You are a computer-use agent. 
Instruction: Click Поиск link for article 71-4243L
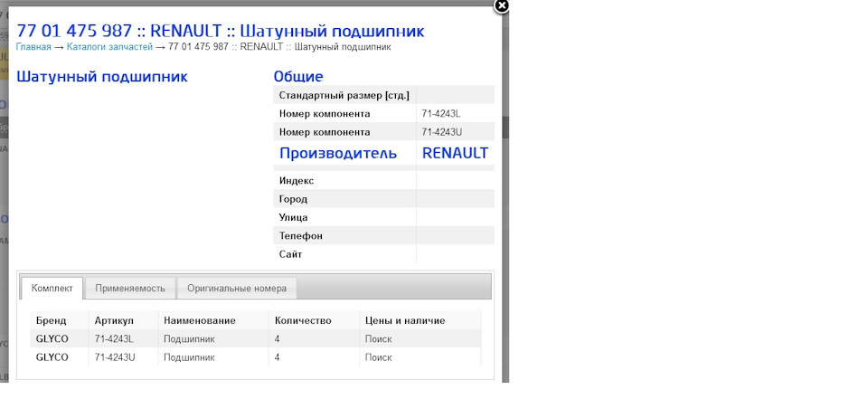tap(379, 339)
